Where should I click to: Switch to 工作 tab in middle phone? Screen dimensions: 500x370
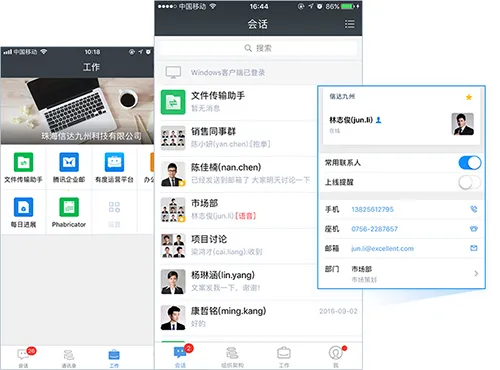point(284,357)
